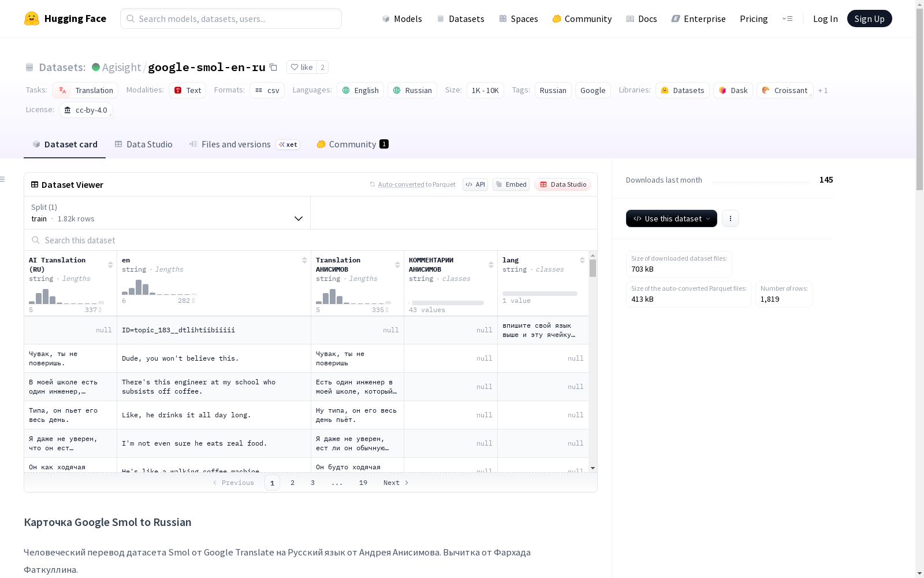The height and width of the screenshot is (578, 924).
Task: Click the Croissant library tag
Action: (785, 90)
